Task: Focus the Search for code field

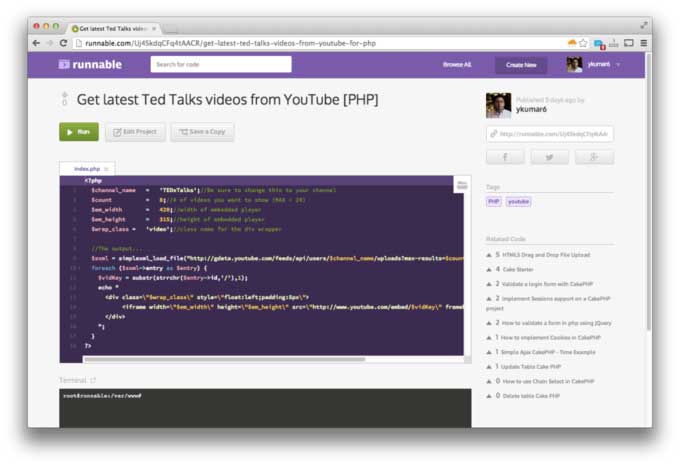Action: [221, 64]
